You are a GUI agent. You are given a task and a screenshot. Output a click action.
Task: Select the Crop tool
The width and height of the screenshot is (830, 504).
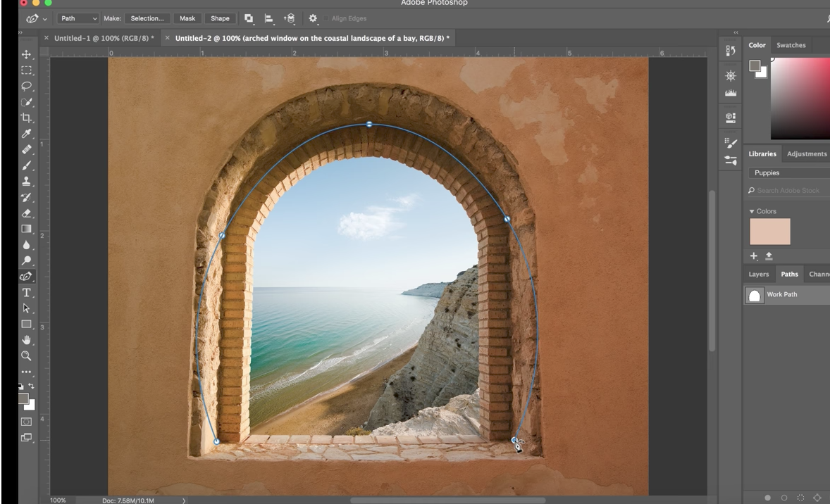coord(26,118)
